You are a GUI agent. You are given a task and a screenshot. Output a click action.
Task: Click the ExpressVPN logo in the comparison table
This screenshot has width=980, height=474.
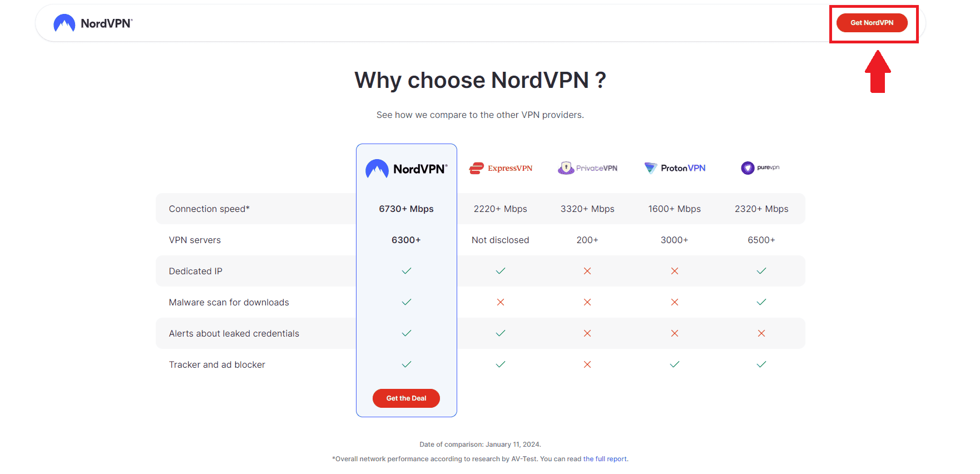(500, 167)
